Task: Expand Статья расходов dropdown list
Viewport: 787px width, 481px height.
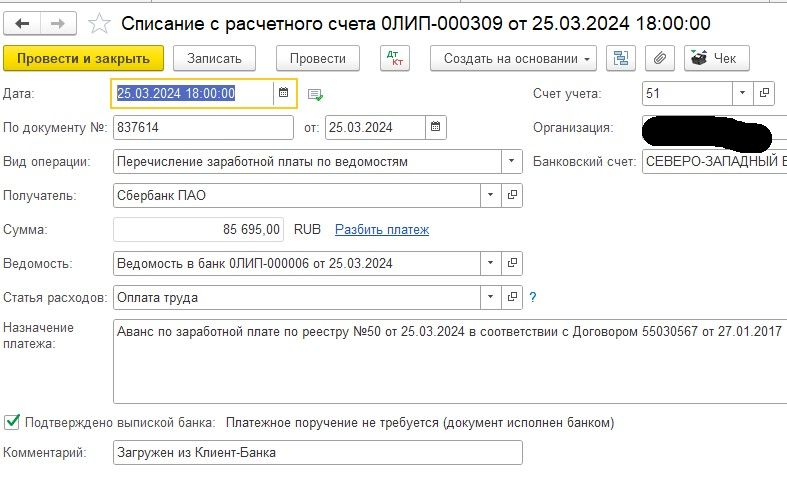Action: tap(490, 297)
